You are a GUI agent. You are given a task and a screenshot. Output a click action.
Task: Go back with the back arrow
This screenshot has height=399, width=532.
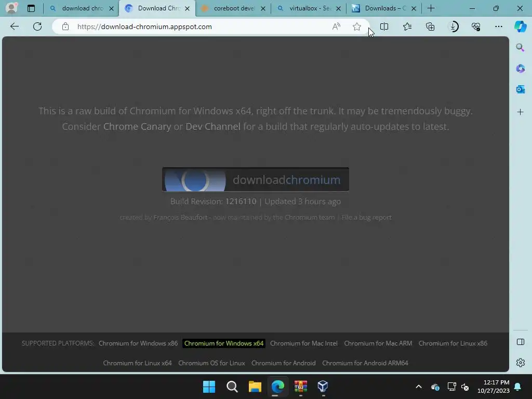[x=14, y=26]
